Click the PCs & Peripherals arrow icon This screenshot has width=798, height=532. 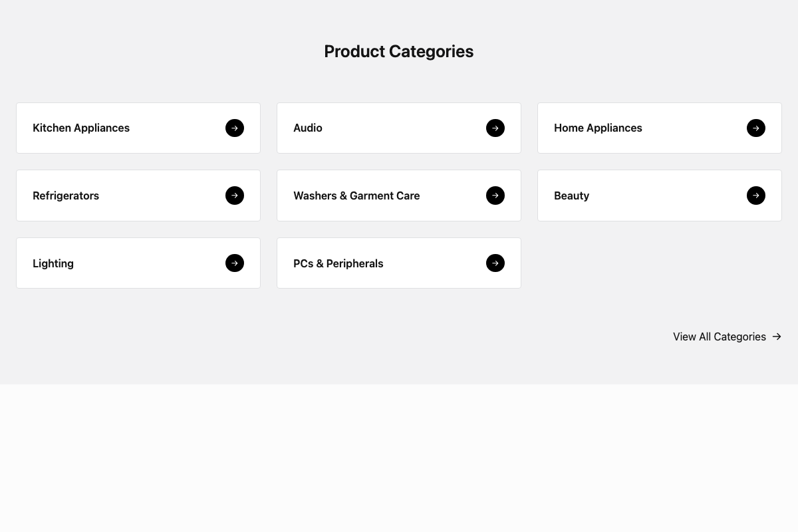point(495,263)
